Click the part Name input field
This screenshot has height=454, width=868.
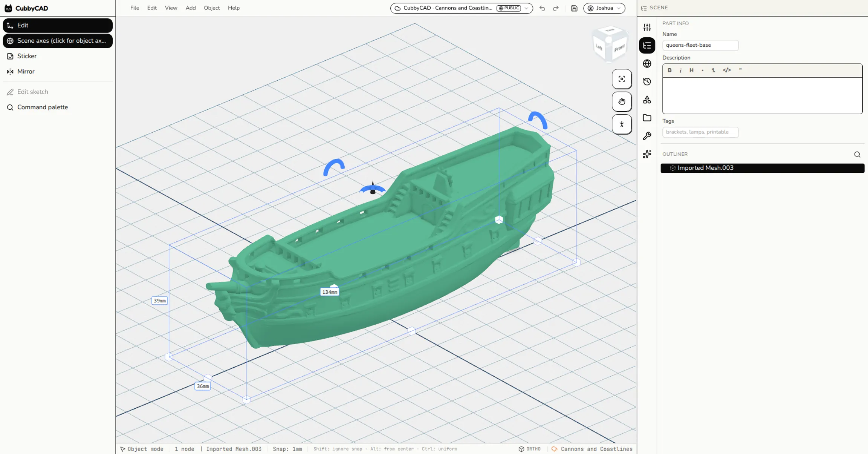(700, 45)
